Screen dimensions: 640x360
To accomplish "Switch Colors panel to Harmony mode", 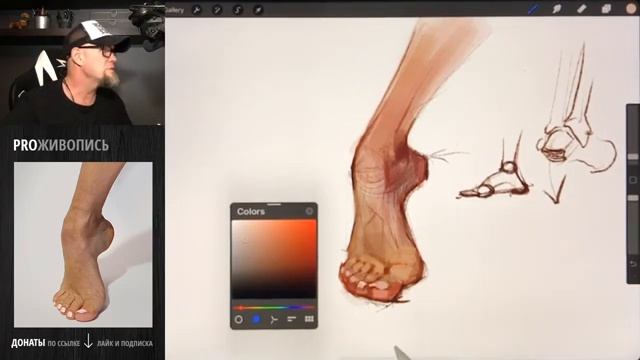I will point(274,319).
